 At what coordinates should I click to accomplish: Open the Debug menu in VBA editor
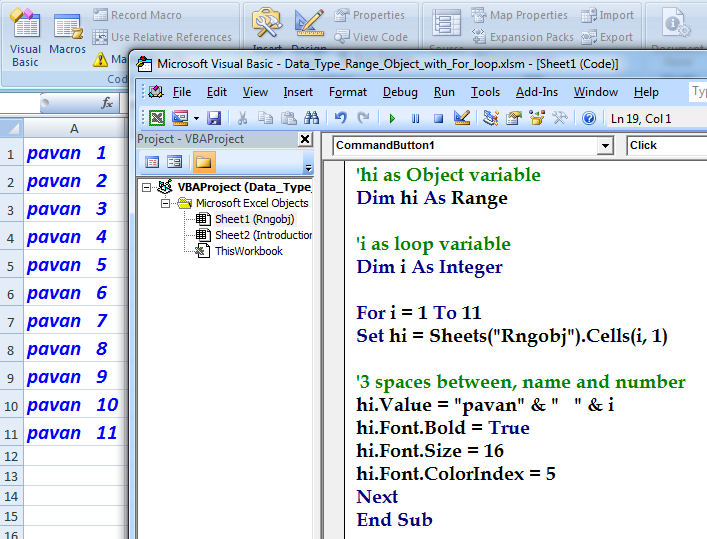click(x=400, y=92)
